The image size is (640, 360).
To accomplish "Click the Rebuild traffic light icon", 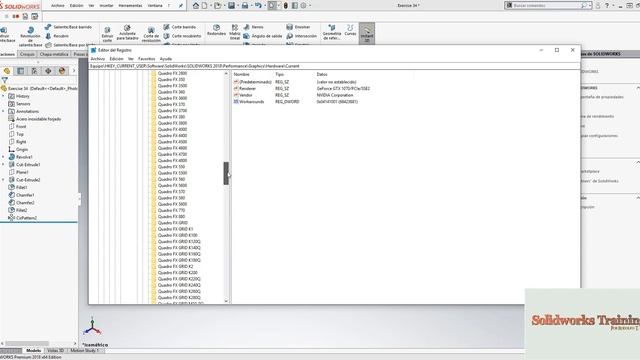I will point(286,5).
